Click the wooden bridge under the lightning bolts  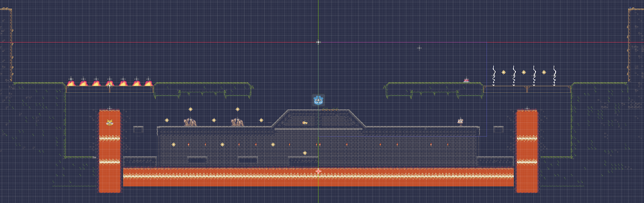click(527, 89)
